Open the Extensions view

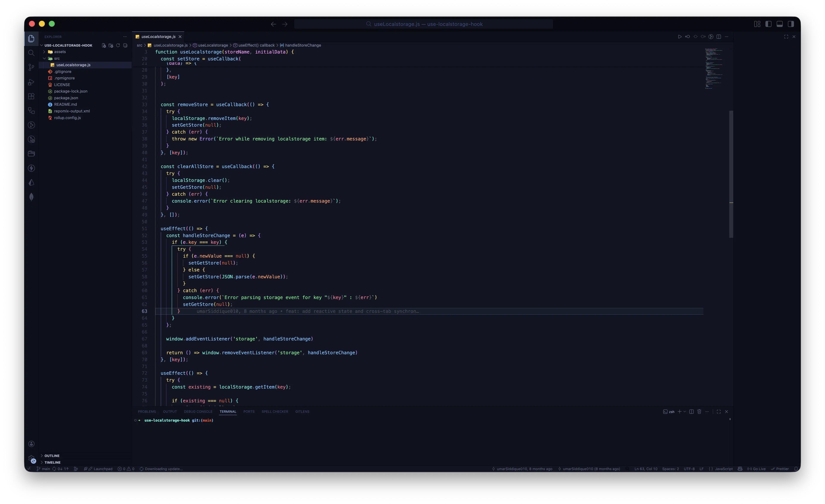pos(31,96)
